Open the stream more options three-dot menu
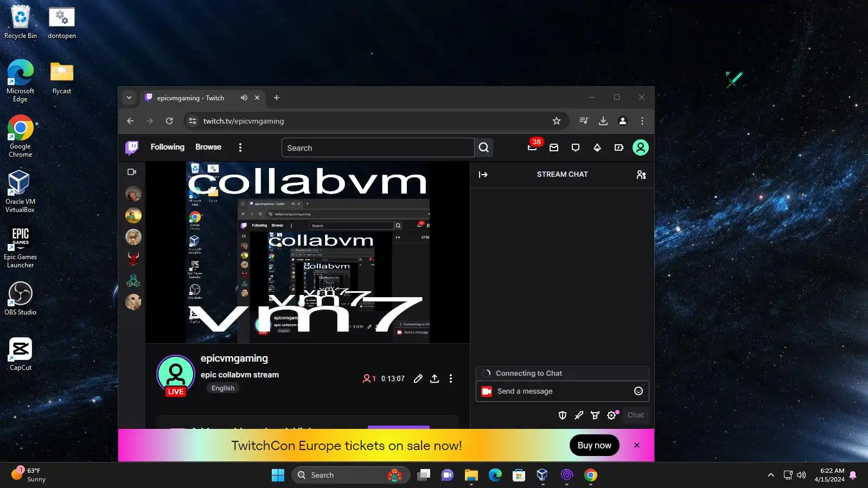Viewport: 868px width, 488px height. click(451, 378)
